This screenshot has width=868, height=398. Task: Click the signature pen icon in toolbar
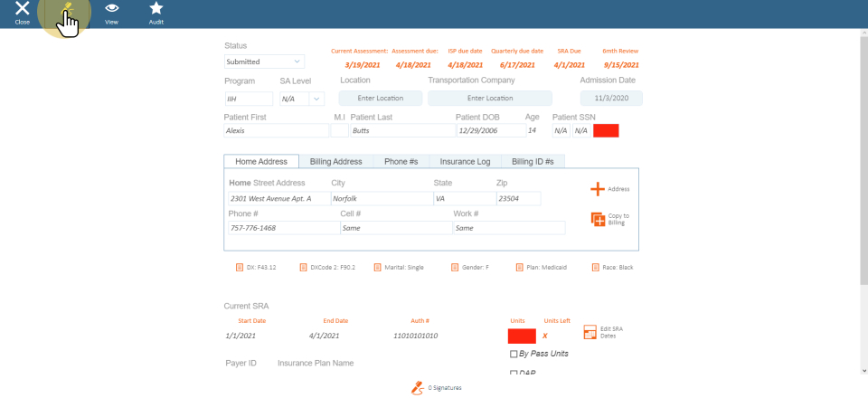click(67, 9)
